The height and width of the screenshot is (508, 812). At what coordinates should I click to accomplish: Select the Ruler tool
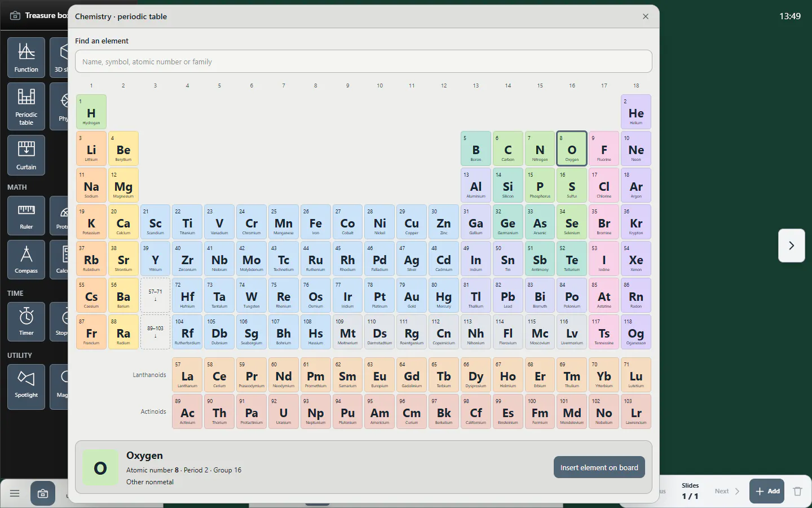tap(27, 216)
